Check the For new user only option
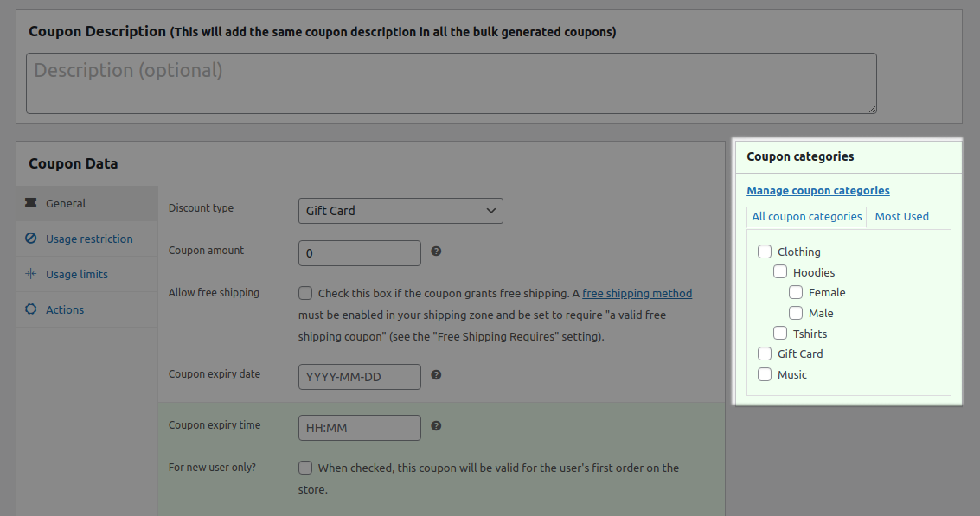The image size is (980, 516). click(305, 468)
